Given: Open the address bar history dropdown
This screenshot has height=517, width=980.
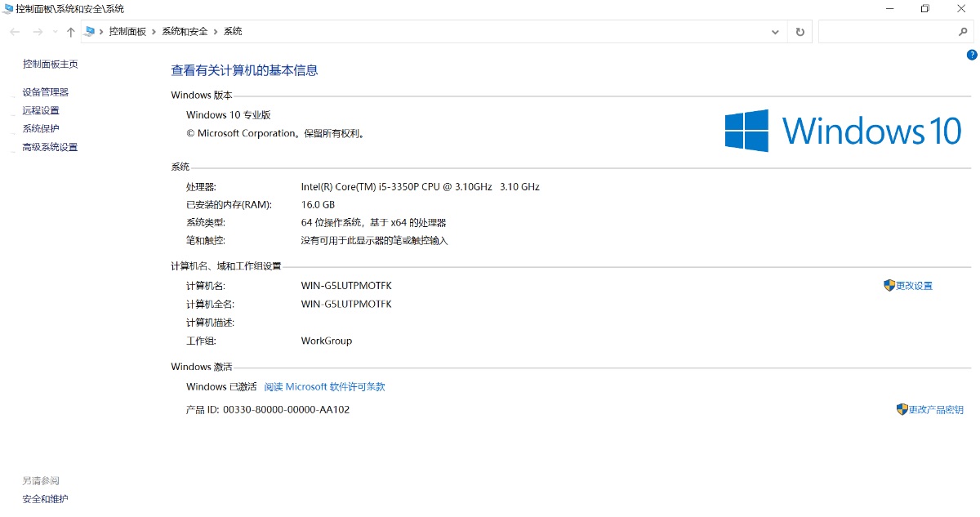Looking at the screenshot, I should point(776,32).
